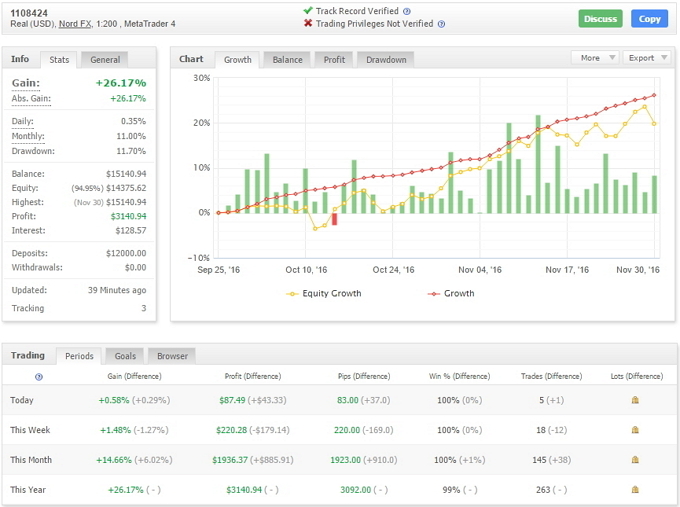Click the Abs. Gain label
This screenshot has width=680, height=507.
(31, 98)
